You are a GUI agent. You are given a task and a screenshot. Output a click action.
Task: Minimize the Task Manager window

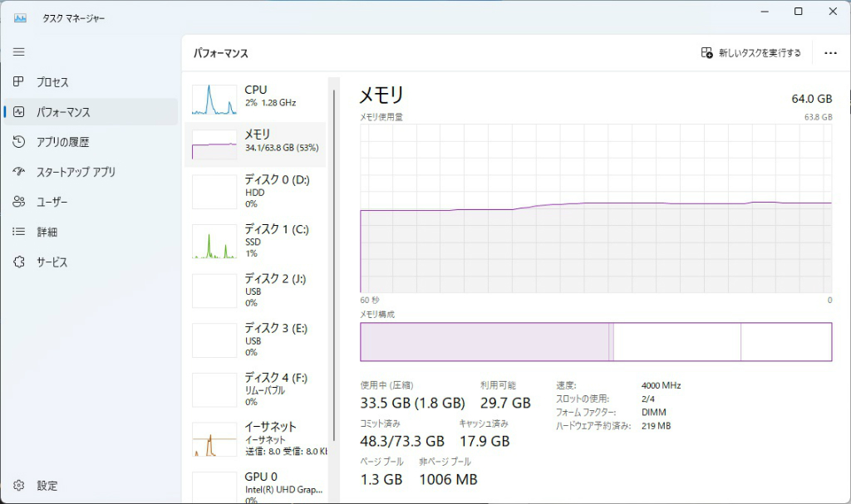coord(765,12)
